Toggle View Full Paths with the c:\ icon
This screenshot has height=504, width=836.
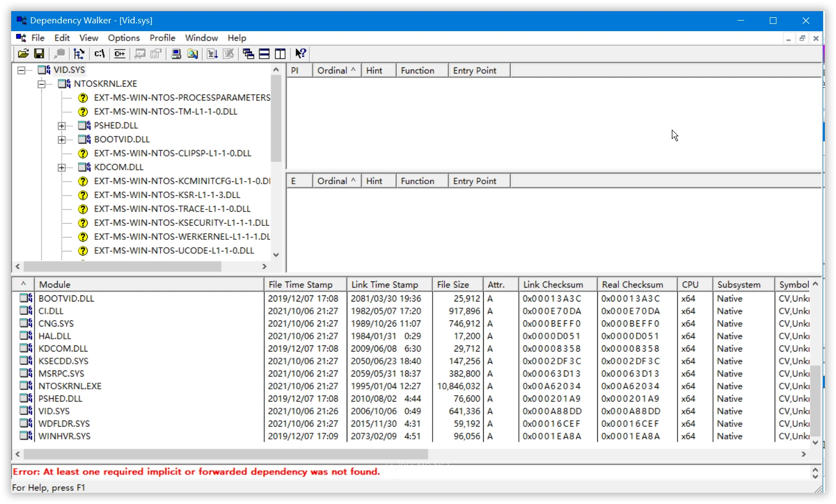click(100, 53)
